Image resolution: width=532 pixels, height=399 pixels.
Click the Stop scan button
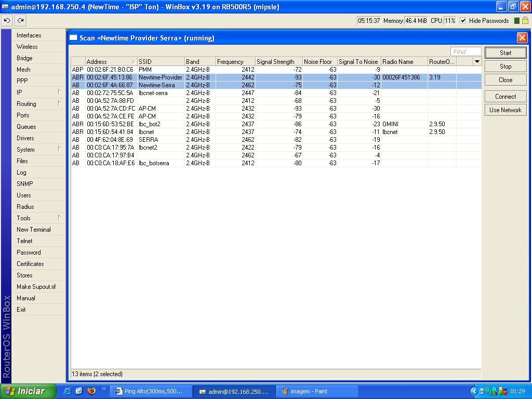pos(506,66)
